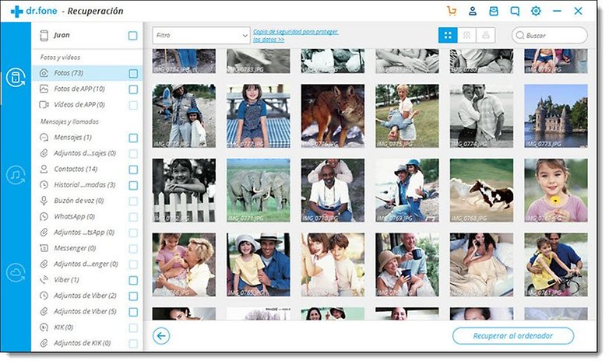This screenshot has width=609, height=364.
Task: Select thumbnail IMG_0777.JPG girl on bench
Action: pyautogui.click(x=259, y=116)
